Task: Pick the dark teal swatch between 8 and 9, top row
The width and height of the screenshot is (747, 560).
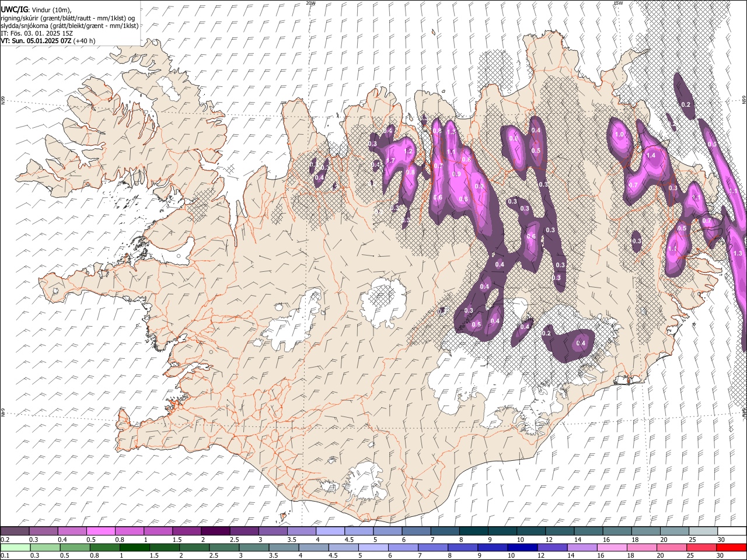Action: [474, 531]
